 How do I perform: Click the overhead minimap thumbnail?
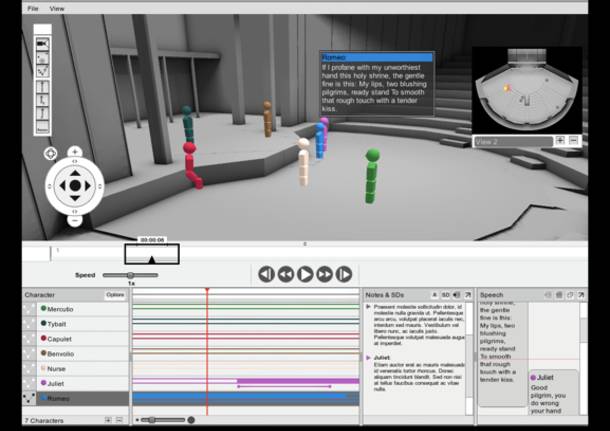525,92
